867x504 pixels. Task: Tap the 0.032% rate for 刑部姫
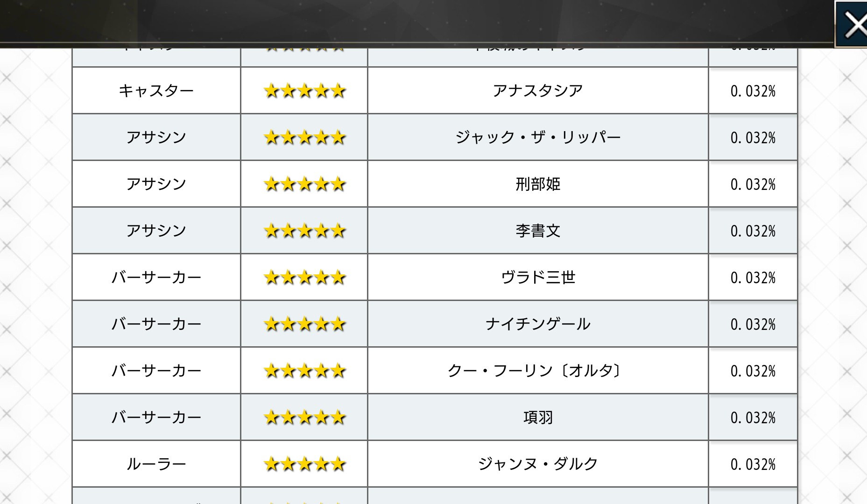tap(753, 184)
